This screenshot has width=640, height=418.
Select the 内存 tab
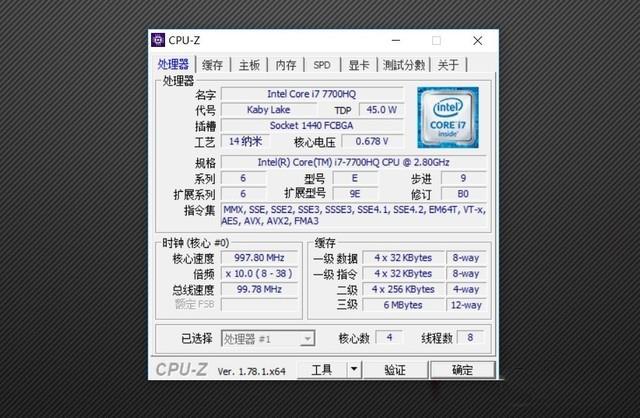point(286,65)
